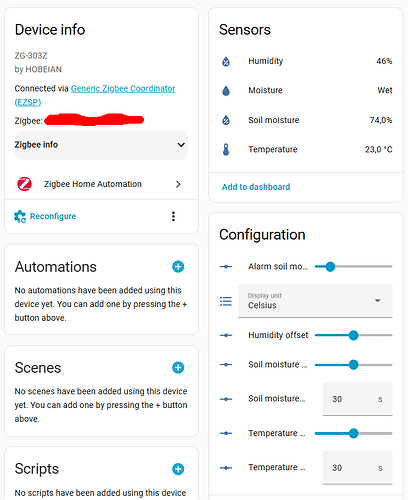Adjust the Humidity offset slider
408x500 pixels.
pyautogui.click(x=353, y=335)
